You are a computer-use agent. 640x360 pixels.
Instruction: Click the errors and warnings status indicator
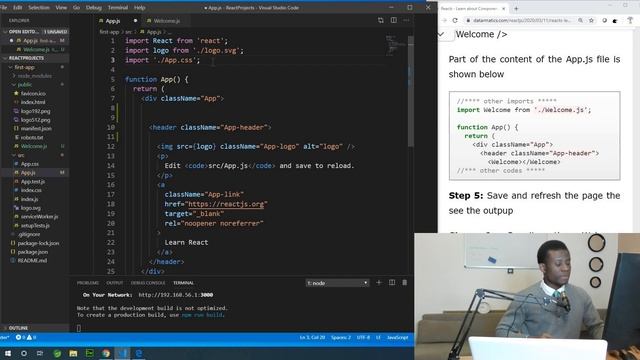coord(26,338)
